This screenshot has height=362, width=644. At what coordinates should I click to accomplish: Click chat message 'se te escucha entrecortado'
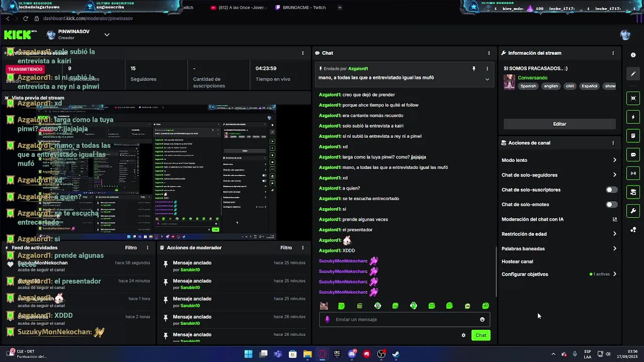point(370,199)
